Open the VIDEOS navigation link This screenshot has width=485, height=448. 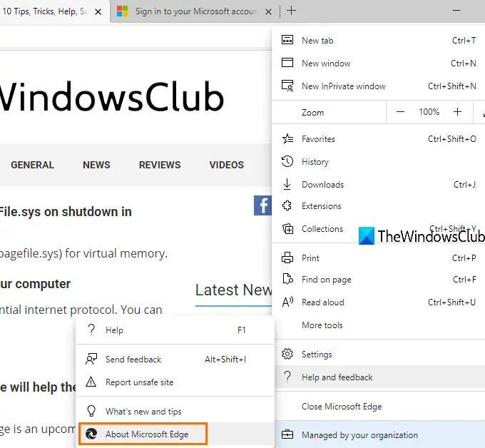[x=227, y=165]
